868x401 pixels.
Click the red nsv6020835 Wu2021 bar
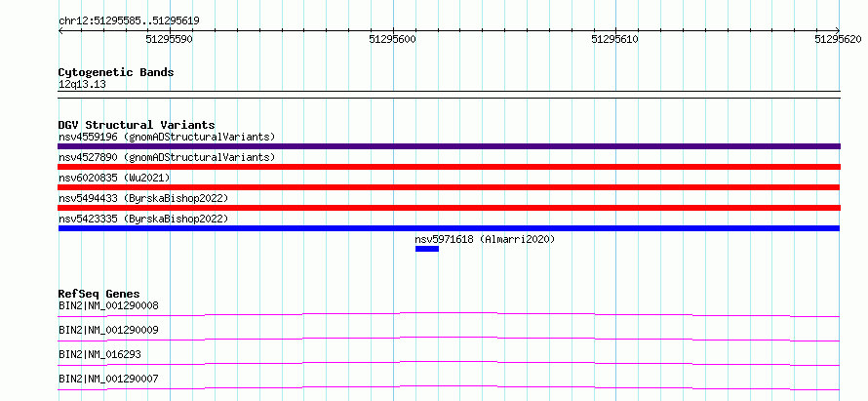point(449,187)
